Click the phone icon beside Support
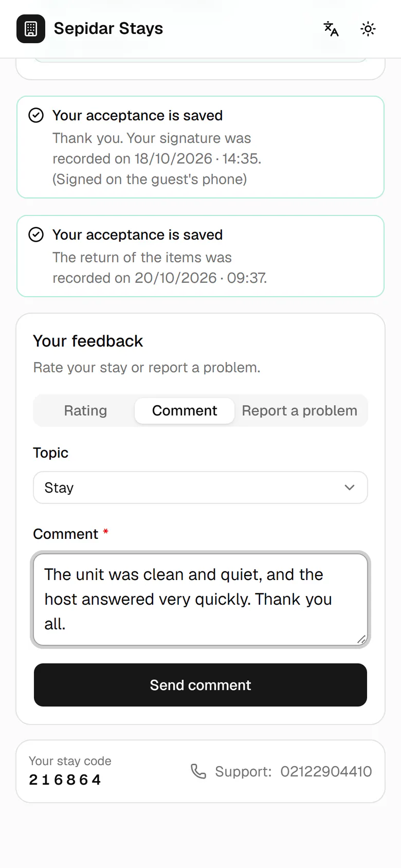Screen dimensions: 401x868 198,771
